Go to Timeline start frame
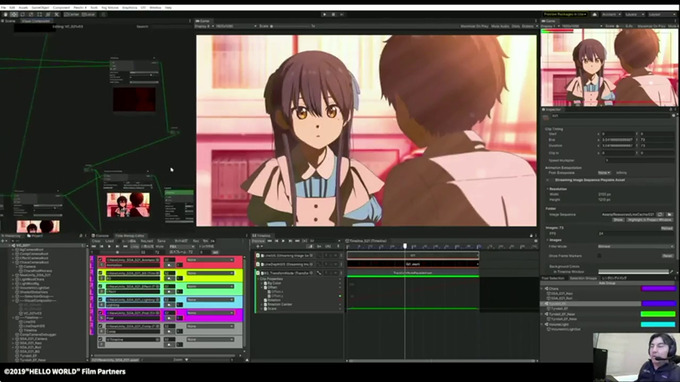Image resolution: width=680 pixels, height=382 pixels. pos(269,241)
